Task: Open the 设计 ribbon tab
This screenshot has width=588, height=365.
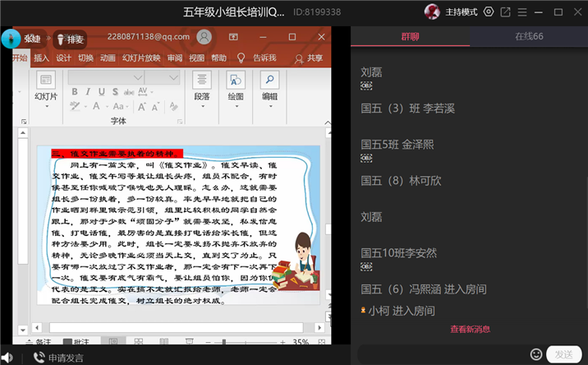Action: pos(63,58)
